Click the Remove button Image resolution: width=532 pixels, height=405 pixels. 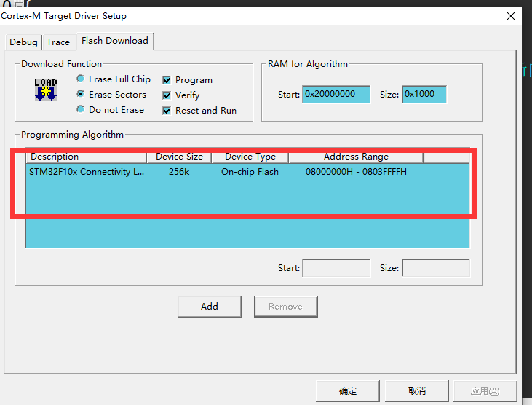click(286, 307)
